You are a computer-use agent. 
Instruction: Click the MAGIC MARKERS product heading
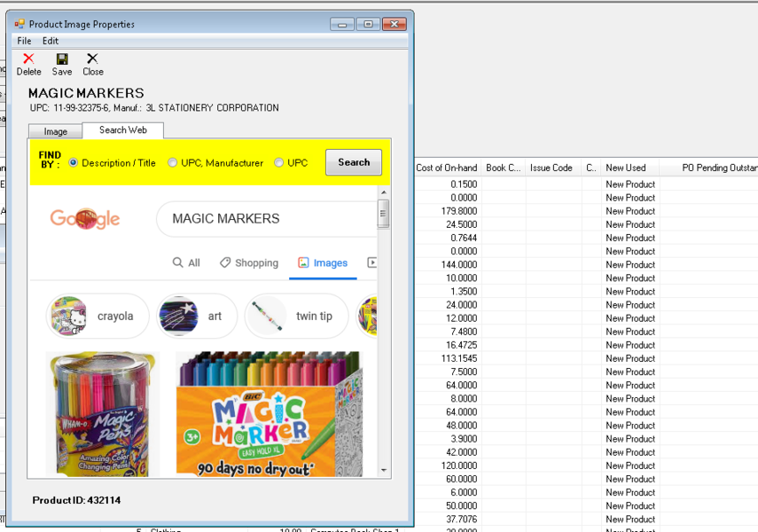pos(86,93)
